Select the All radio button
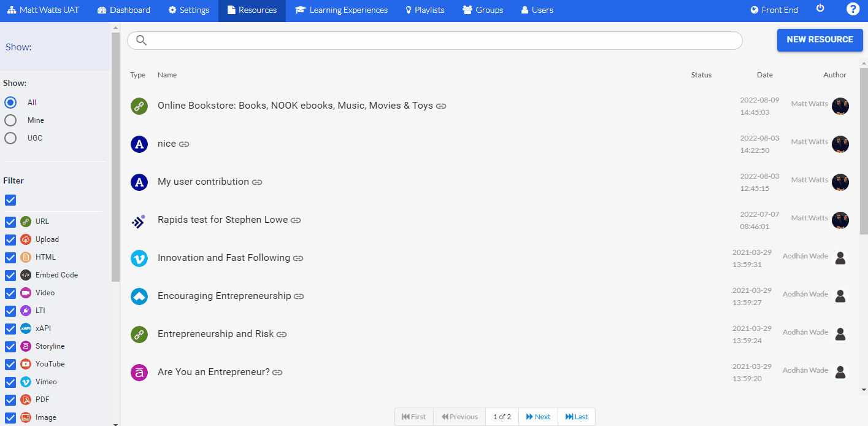This screenshot has height=426, width=868. coord(10,103)
